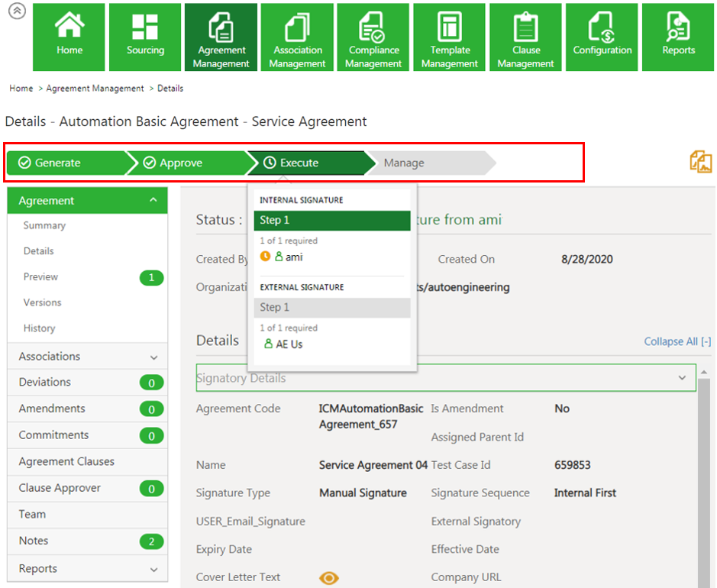Open the Configuration tile
The height and width of the screenshot is (588, 717).
[602, 37]
